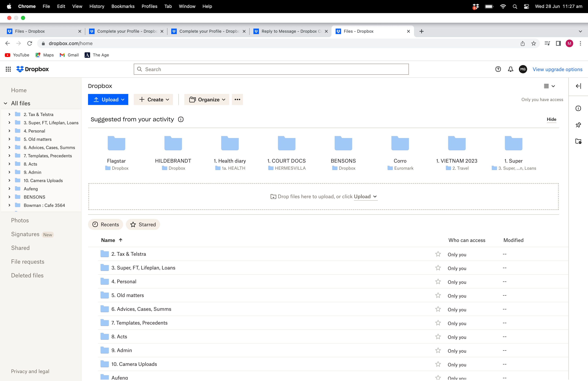Open folder activity icon in right rail
The height and width of the screenshot is (381, 588).
[578, 141]
